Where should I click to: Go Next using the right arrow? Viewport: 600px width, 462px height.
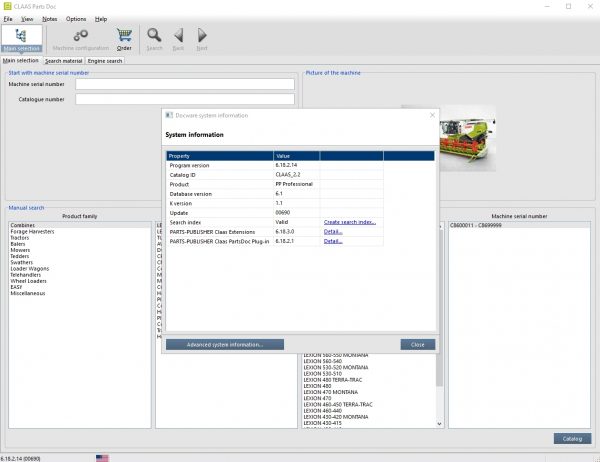202,38
